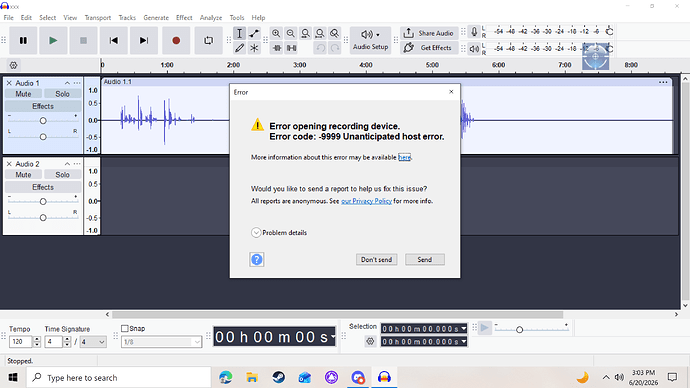
Task: Click the Trim audio outside selection icon
Action: (x=277, y=48)
